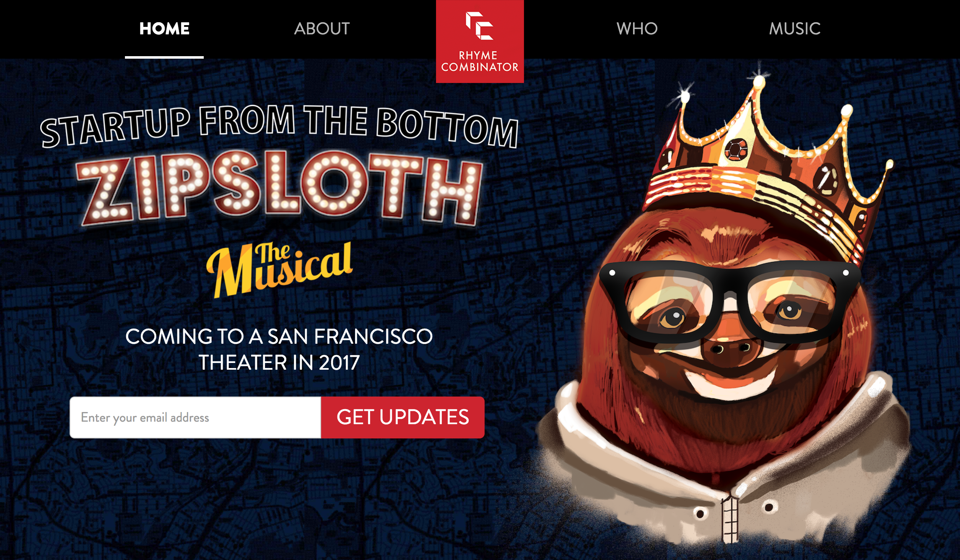The image size is (960, 560).
Task: Go to the ABOUT page
Action: (322, 29)
